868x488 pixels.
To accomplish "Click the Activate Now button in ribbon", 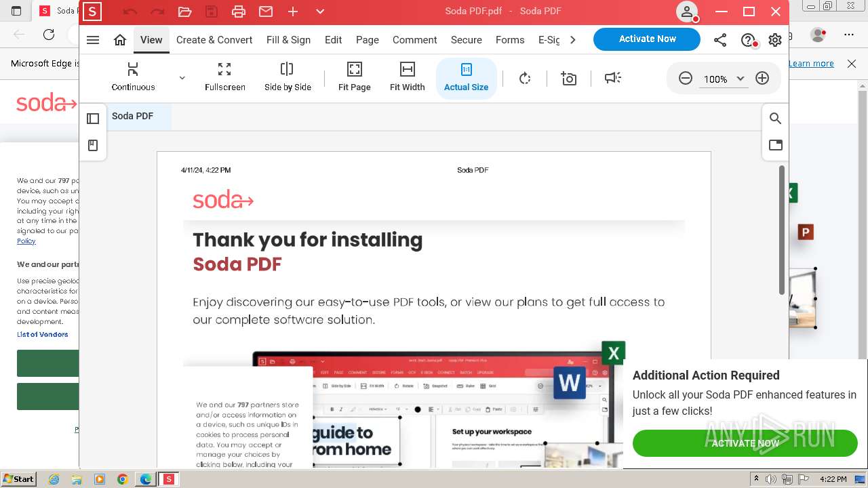I will point(647,39).
